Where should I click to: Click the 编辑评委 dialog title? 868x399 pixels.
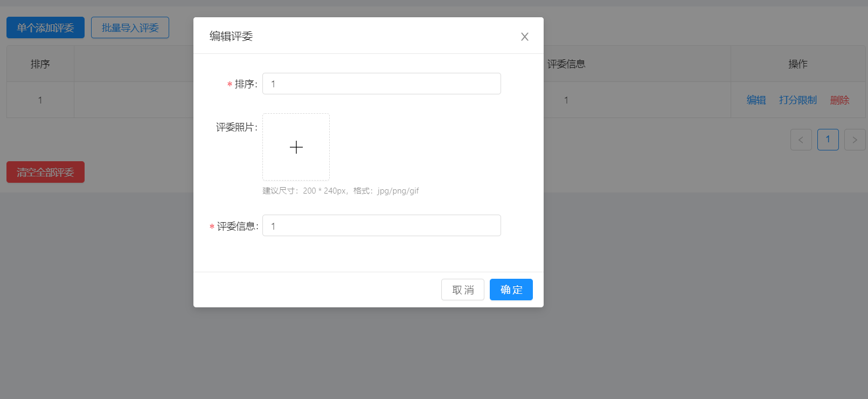[x=231, y=36]
